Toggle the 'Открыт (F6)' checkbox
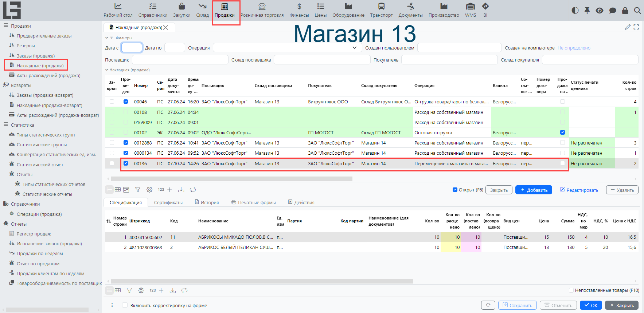The height and width of the screenshot is (313, 644). point(455,190)
